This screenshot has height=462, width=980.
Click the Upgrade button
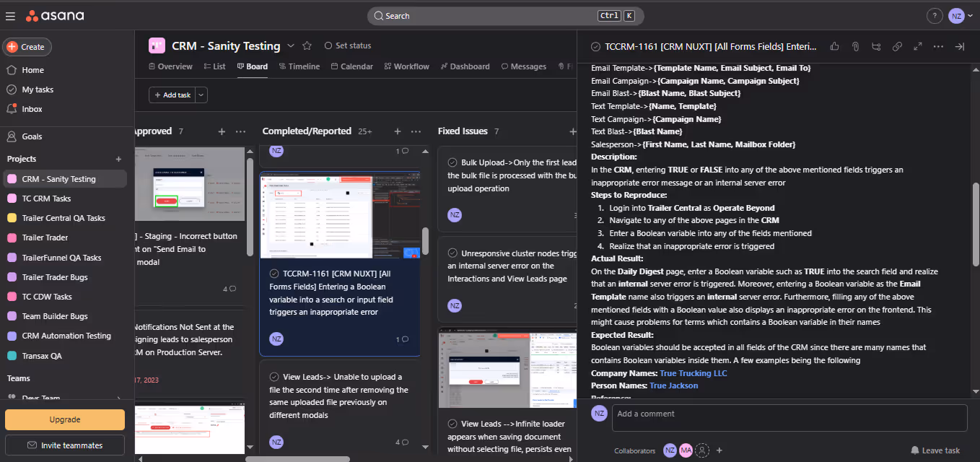click(65, 419)
